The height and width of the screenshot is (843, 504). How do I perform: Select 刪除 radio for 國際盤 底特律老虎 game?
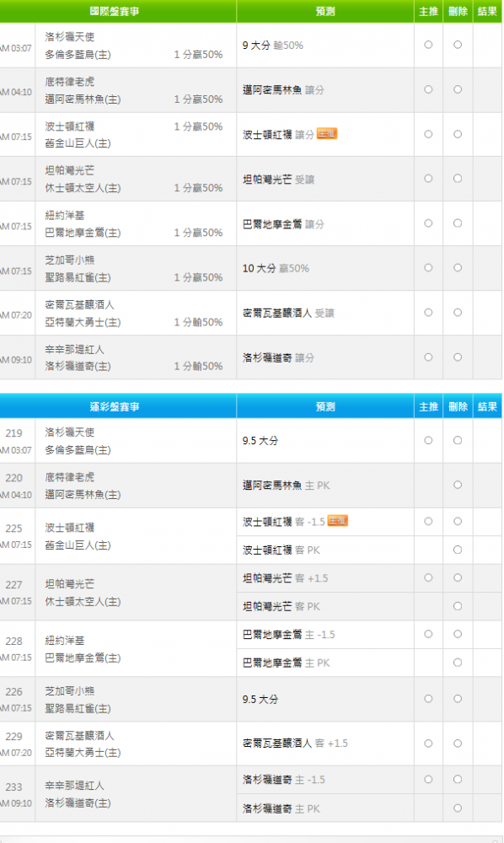458,89
